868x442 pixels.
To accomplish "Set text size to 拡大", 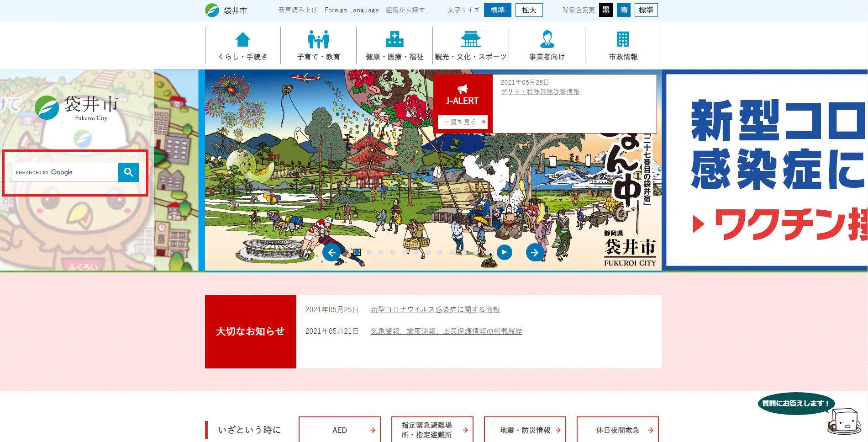I will point(529,10).
